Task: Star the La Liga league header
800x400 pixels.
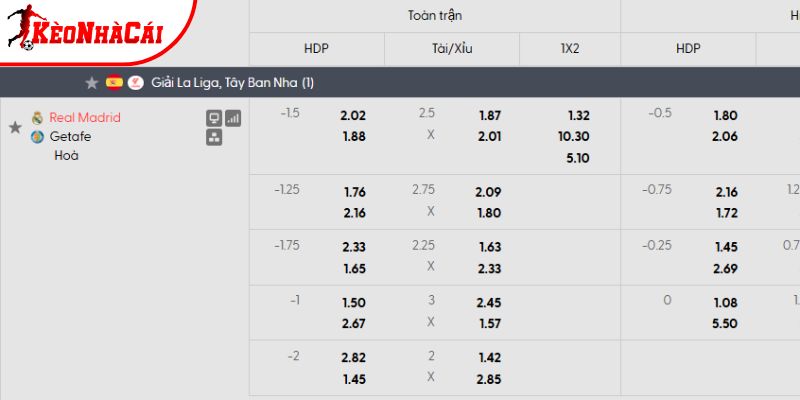Action: [x=92, y=83]
